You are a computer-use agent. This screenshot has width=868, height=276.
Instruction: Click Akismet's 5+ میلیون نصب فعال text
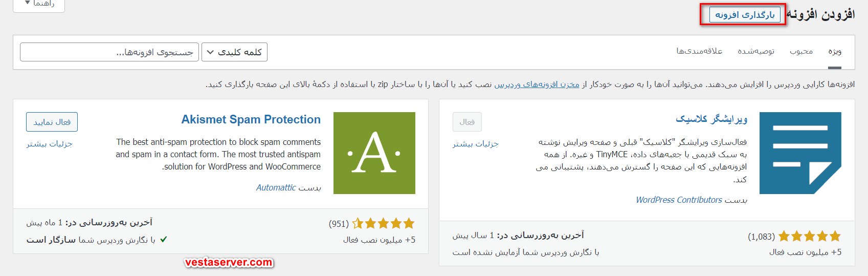coord(379,240)
